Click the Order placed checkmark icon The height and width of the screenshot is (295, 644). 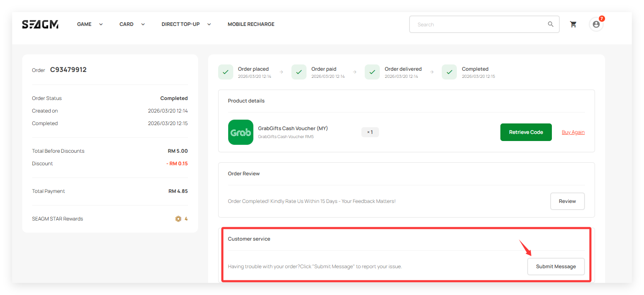225,72
